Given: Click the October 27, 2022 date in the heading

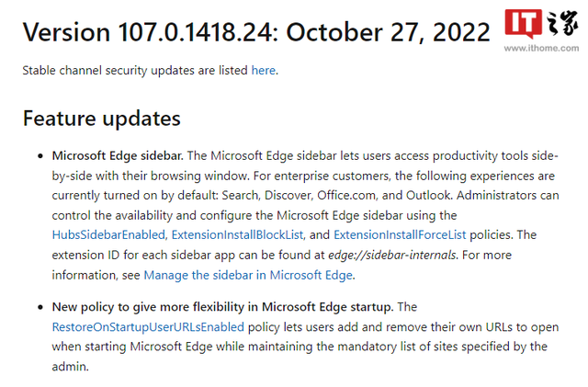Looking at the screenshot, I should (388, 32).
